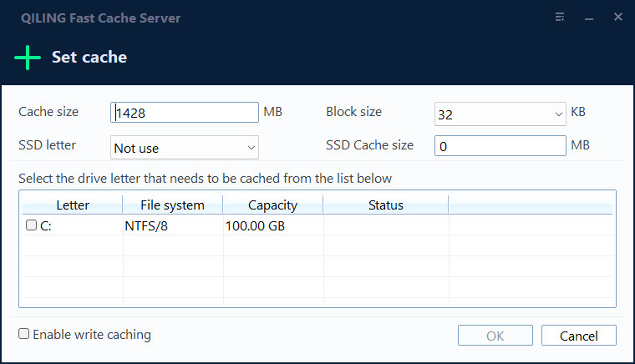Open the SSD letter dropdown
Screen dimensions: 635x364
[x=251, y=148]
